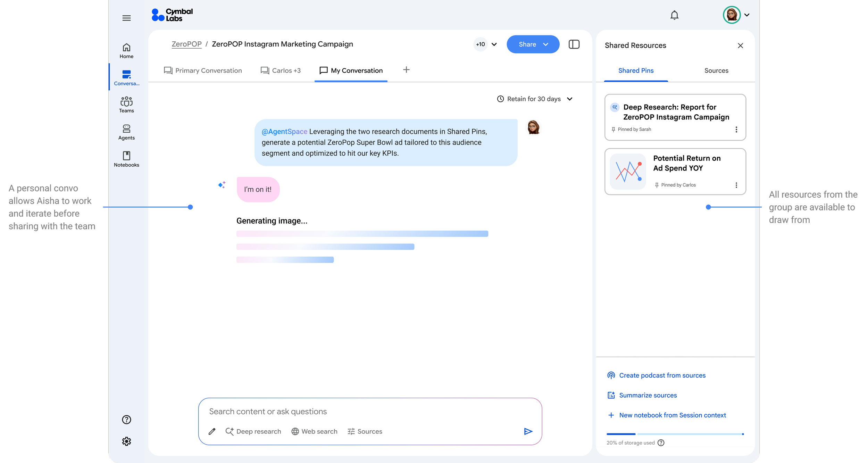Screen dimensions: 868x463
Task: Click the AgentSpace sparkle icon
Action: 222,185
